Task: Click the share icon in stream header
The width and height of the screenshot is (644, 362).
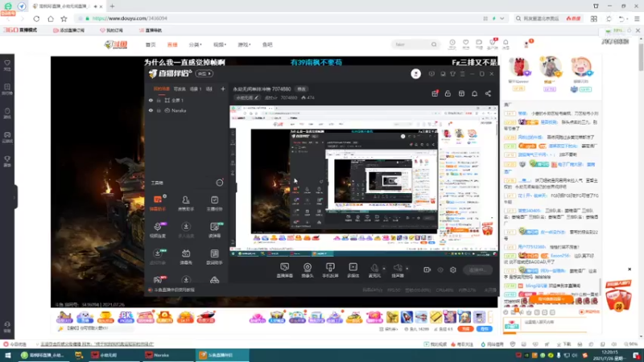Action: (x=488, y=93)
